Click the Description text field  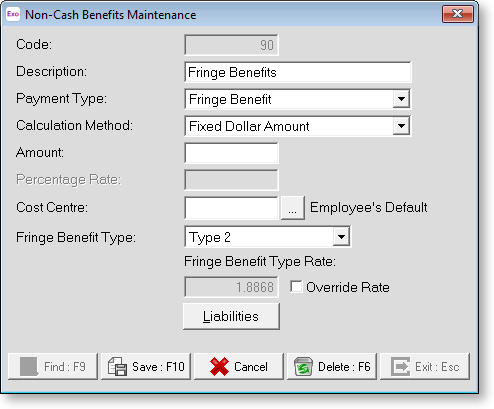click(298, 72)
